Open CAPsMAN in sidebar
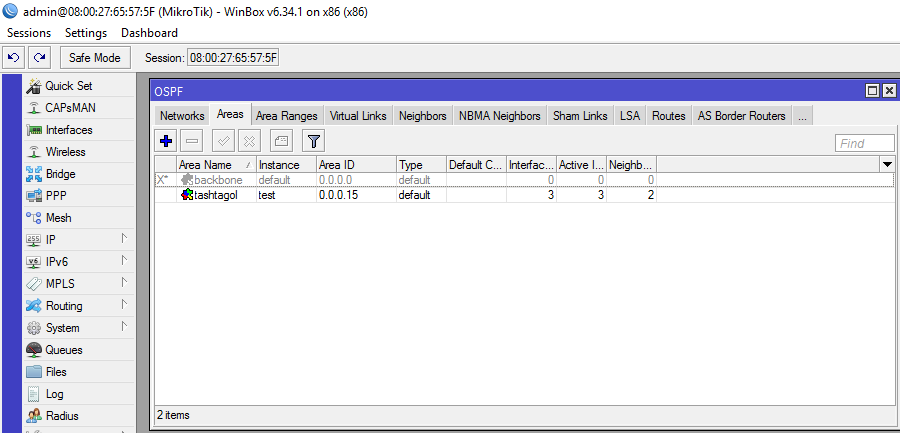The image size is (900, 433). [70, 108]
